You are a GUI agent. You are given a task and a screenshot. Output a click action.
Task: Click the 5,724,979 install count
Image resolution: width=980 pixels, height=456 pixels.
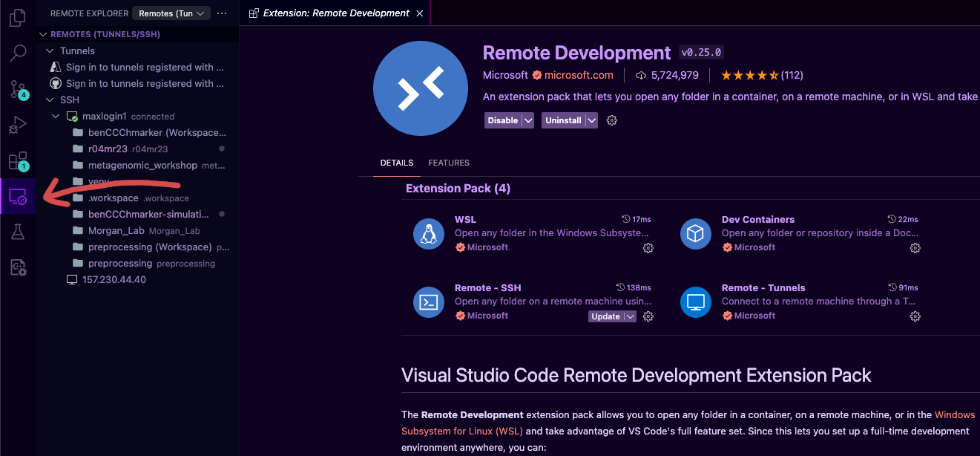pos(667,75)
